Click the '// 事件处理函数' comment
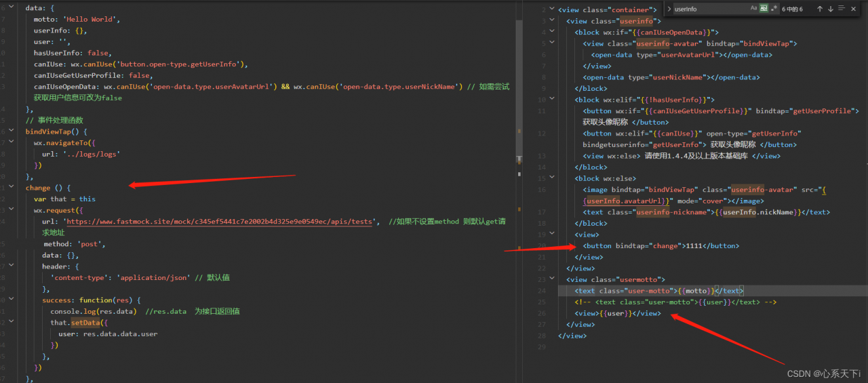The width and height of the screenshot is (868, 383). [54, 121]
